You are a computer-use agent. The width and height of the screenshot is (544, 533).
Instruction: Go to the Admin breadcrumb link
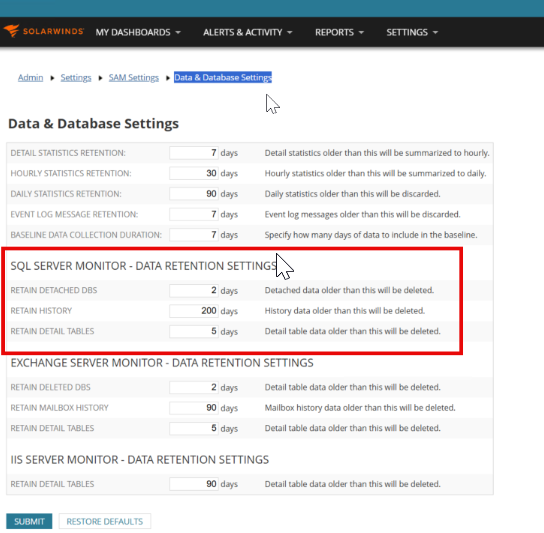coord(31,77)
